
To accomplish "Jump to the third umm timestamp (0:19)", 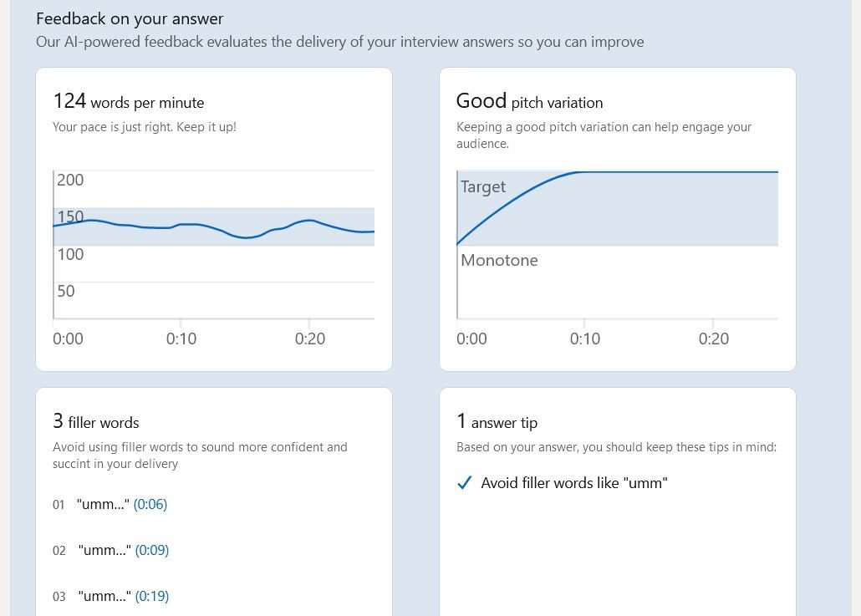I will point(151,596).
